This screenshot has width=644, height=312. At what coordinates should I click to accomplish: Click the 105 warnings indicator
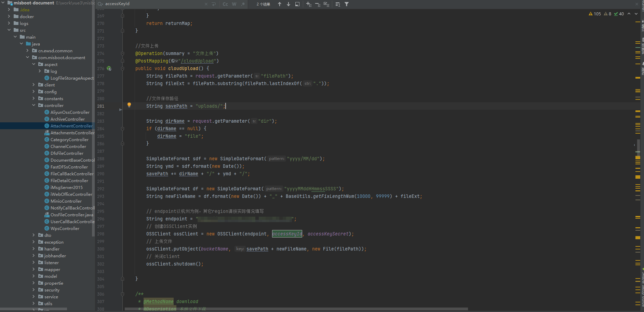click(595, 14)
